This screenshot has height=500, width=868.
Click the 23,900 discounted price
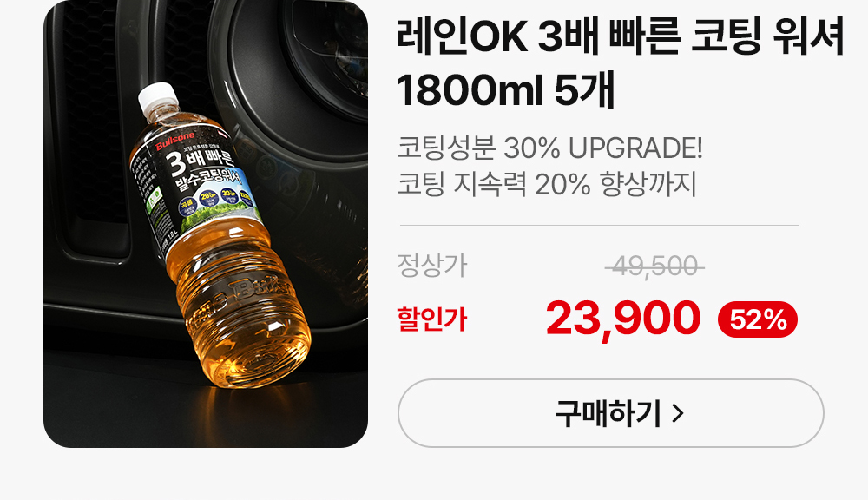pos(622,319)
